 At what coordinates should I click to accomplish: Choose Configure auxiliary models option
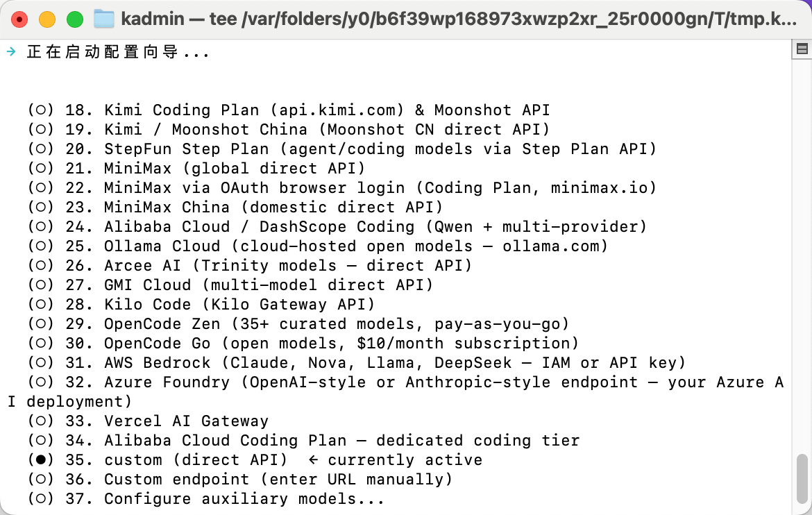pos(41,498)
